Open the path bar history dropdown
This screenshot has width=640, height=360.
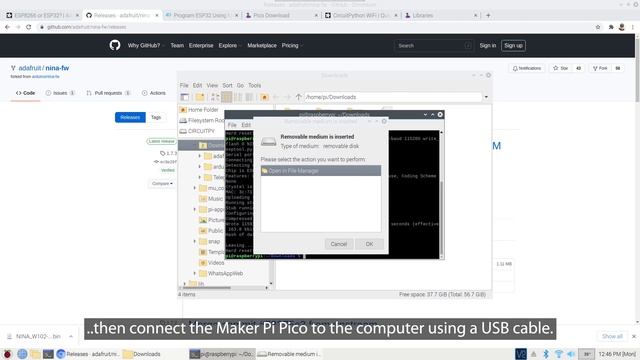point(486,97)
